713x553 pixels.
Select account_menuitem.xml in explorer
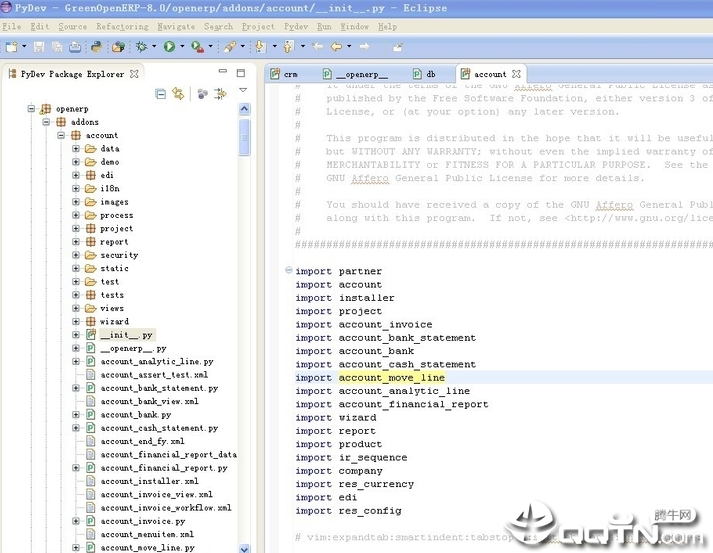[x=147, y=534]
